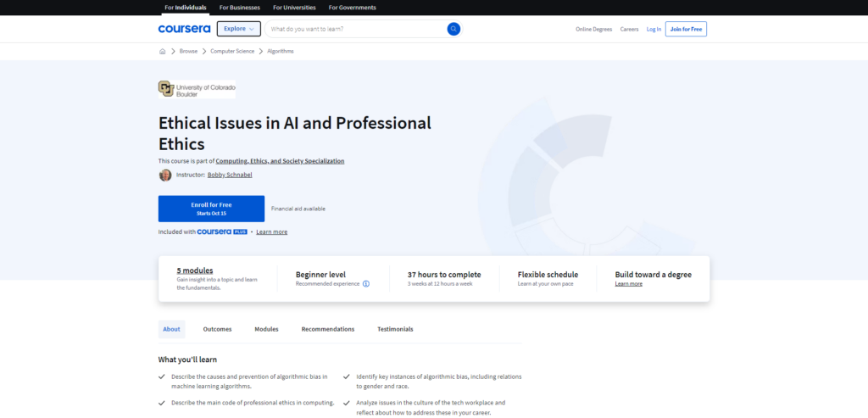The height and width of the screenshot is (418, 868).
Task: Click the 'Beginner level' text
Action: coord(320,275)
